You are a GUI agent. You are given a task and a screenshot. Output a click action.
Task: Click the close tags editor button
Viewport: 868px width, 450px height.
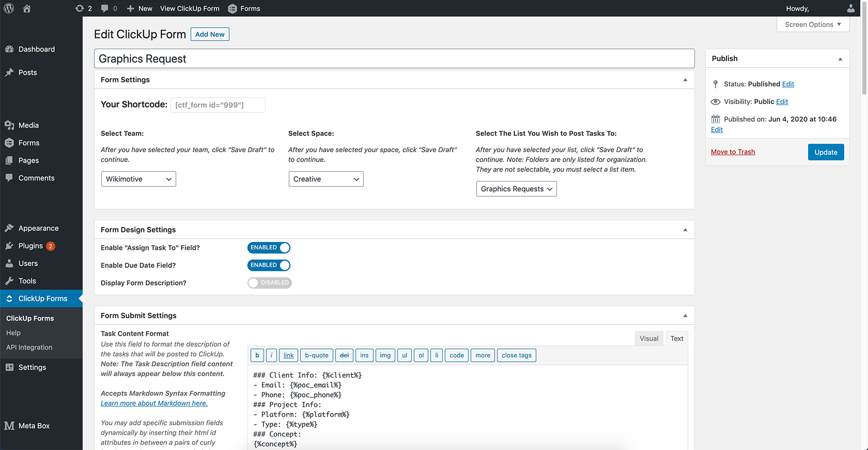click(x=517, y=355)
